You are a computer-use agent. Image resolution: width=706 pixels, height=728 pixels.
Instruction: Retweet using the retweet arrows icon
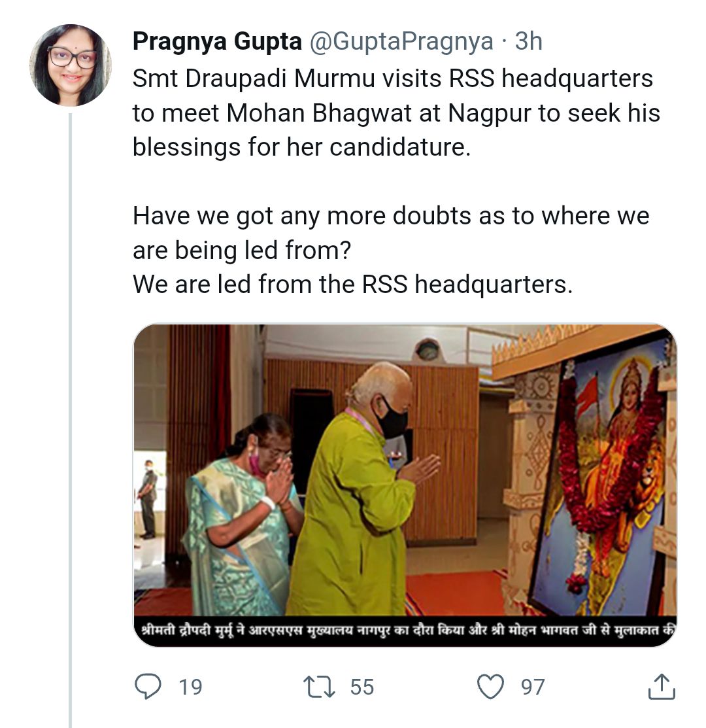318,687
